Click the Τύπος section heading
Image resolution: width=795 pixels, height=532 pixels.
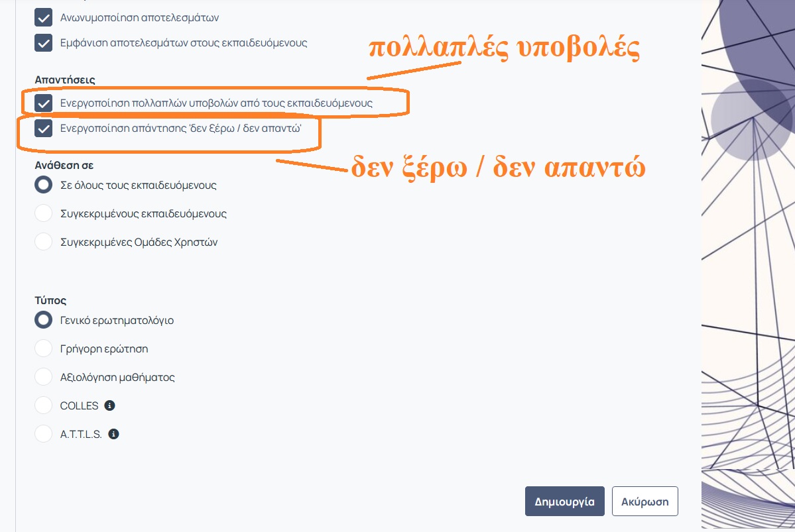point(50,300)
